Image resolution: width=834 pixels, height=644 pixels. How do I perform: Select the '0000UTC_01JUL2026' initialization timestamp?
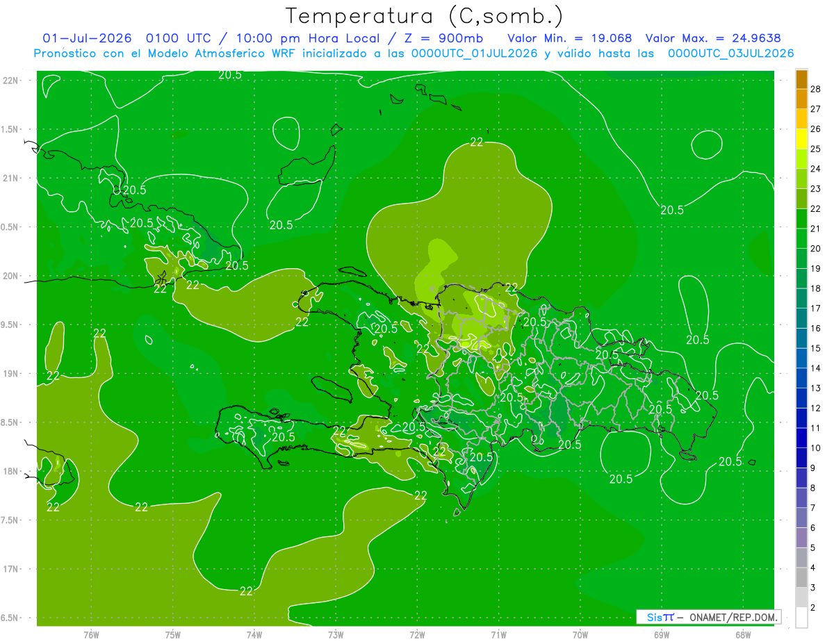(x=475, y=53)
